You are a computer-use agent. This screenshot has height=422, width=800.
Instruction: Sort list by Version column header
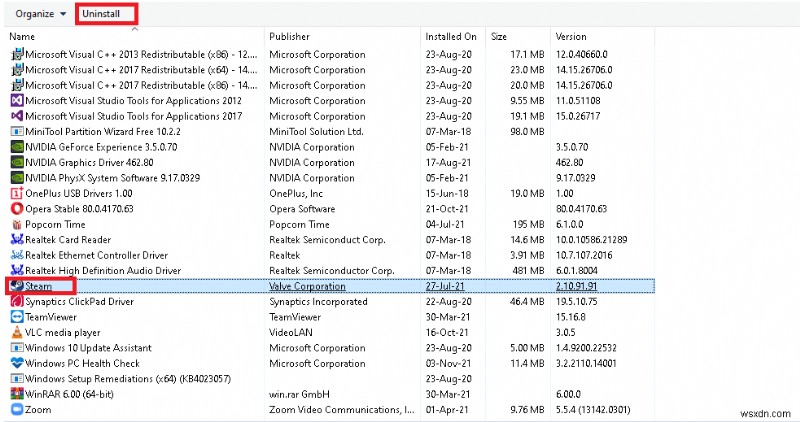[571, 36]
